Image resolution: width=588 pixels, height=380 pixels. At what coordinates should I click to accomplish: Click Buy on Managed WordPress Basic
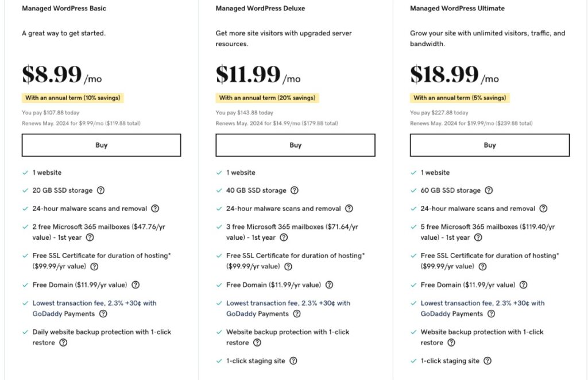101,145
